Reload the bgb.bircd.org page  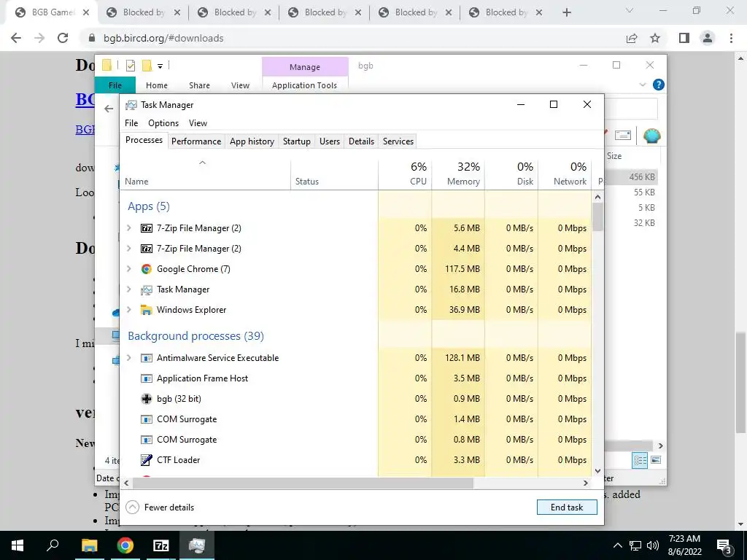tap(63, 38)
